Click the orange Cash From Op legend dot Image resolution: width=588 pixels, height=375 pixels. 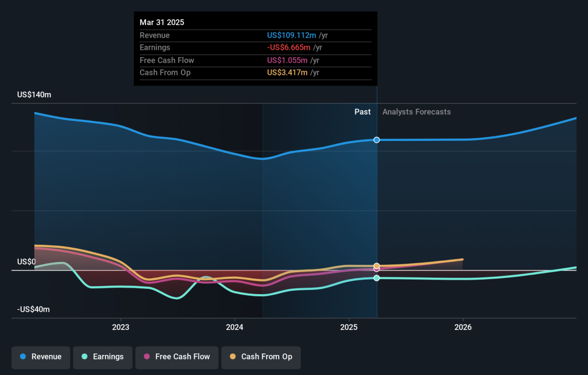pos(233,356)
